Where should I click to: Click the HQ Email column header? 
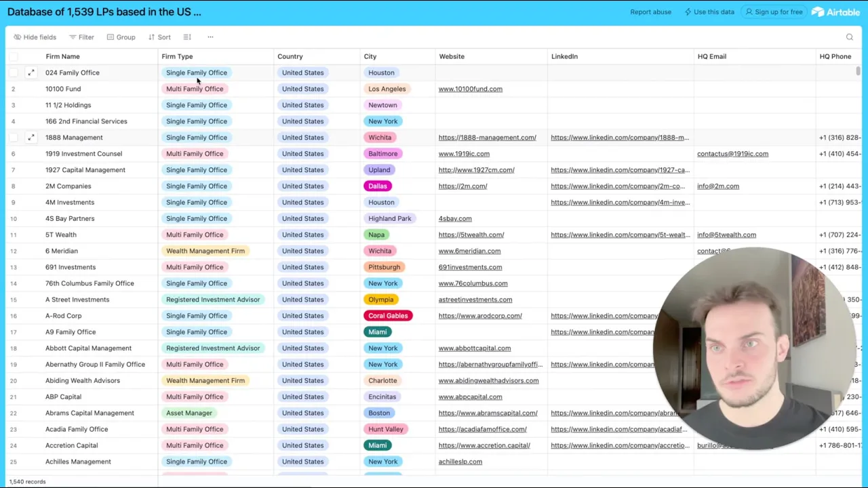tap(711, 56)
